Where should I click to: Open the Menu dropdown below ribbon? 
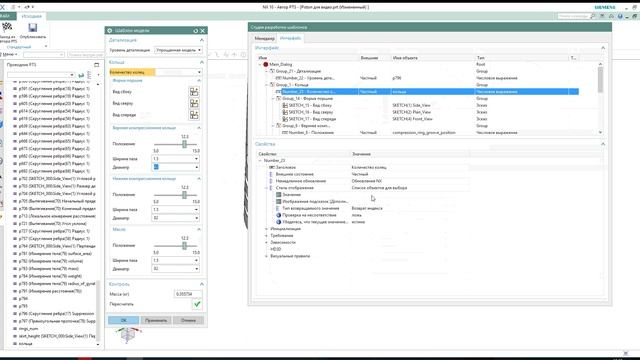10,54
